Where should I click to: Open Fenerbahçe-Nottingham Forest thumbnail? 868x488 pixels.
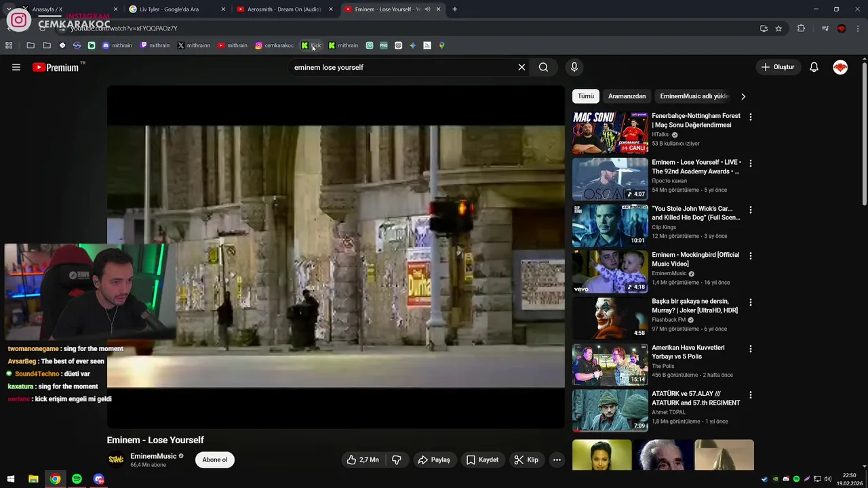coord(610,133)
